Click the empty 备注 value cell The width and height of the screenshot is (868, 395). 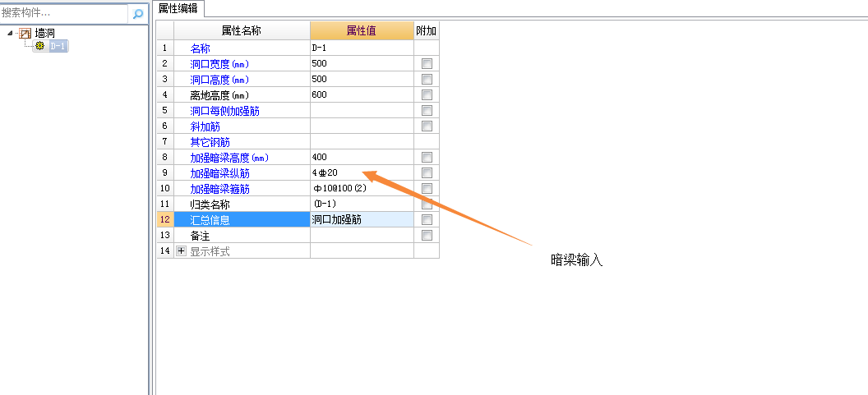[x=362, y=235]
